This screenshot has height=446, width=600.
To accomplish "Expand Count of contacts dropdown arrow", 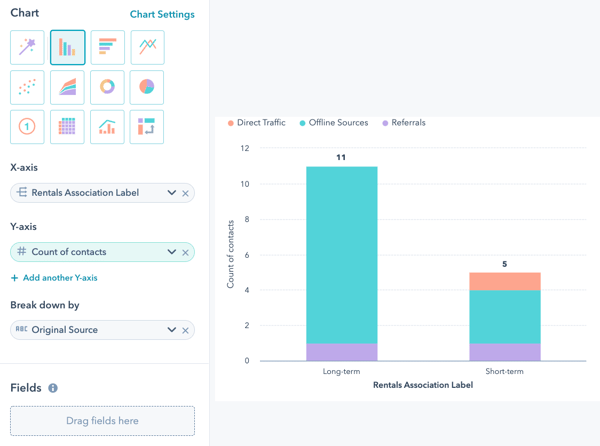I will point(172,252).
